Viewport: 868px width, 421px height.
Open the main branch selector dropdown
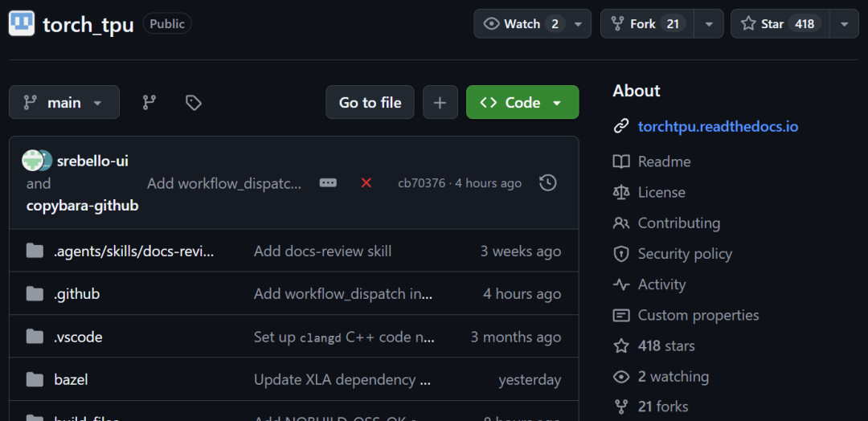pos(64,102)
